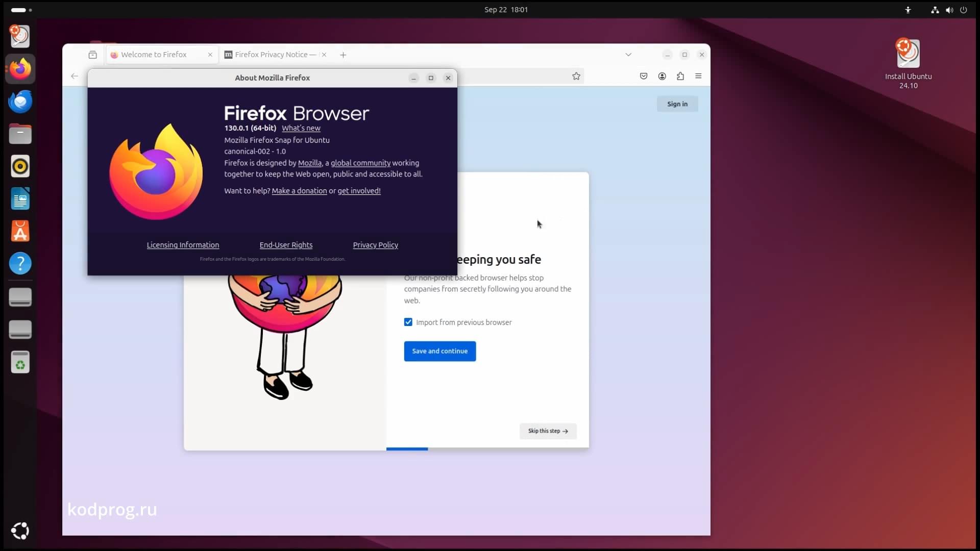Open a new tab with plus button
Screen dimensions: 980x551
coord(343,55)
